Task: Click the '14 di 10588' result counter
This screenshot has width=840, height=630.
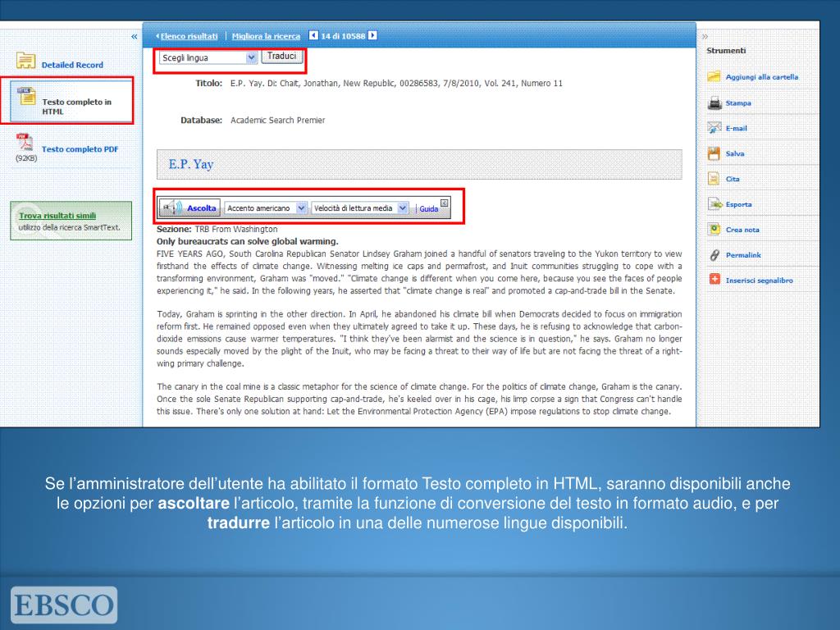Action: pos(343,36)
